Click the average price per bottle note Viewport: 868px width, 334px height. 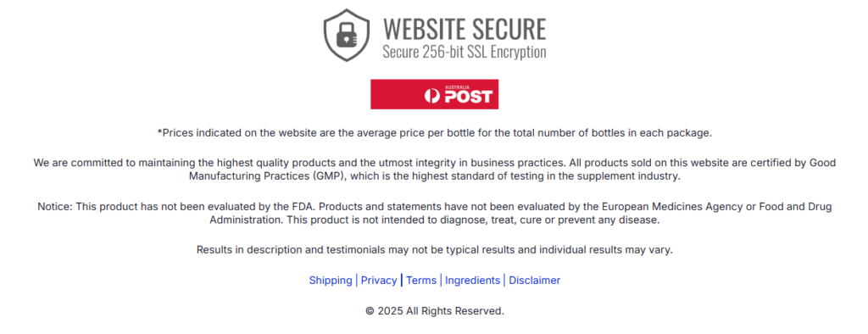tap(435, 133)
